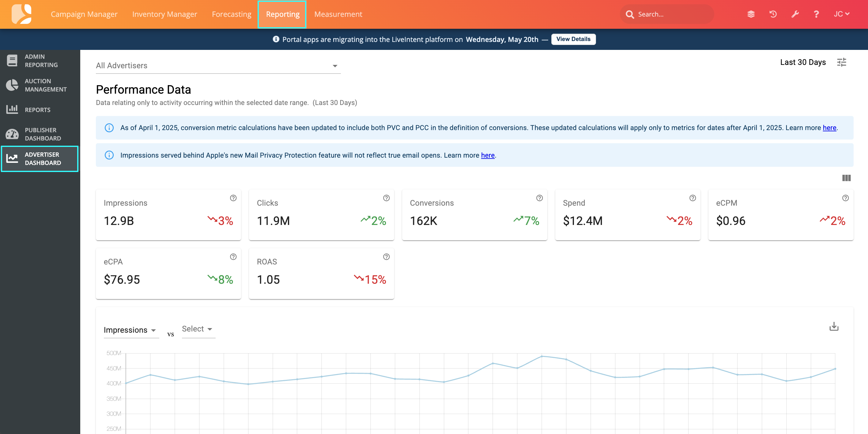
Task: Click info icon of the conversion metric notice
Action: click(109, 128)
